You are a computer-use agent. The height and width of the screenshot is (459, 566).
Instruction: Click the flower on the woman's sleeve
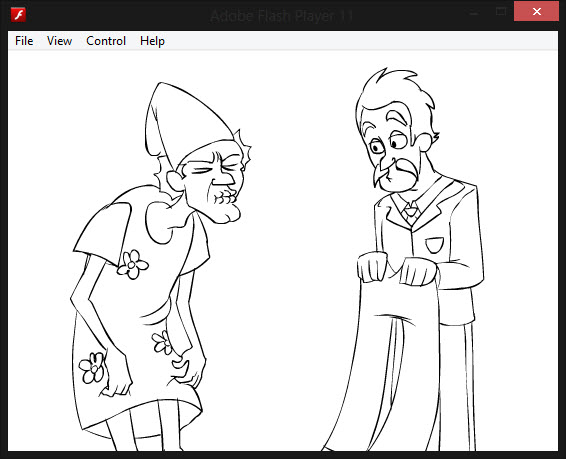coord(132,265)
